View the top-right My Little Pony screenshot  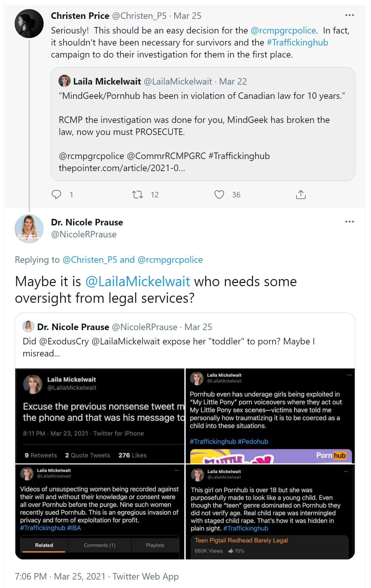(270, 416)
